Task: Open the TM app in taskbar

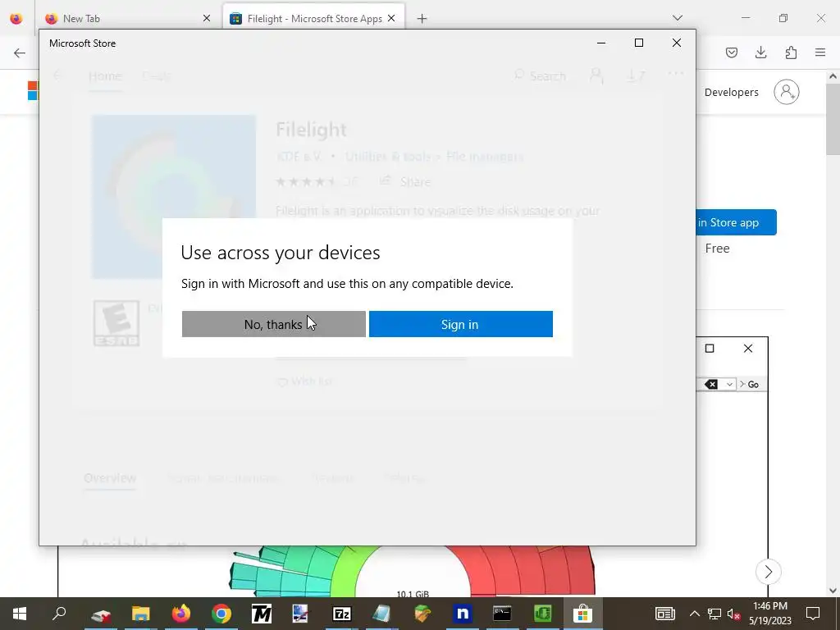Action: (262, 614)
